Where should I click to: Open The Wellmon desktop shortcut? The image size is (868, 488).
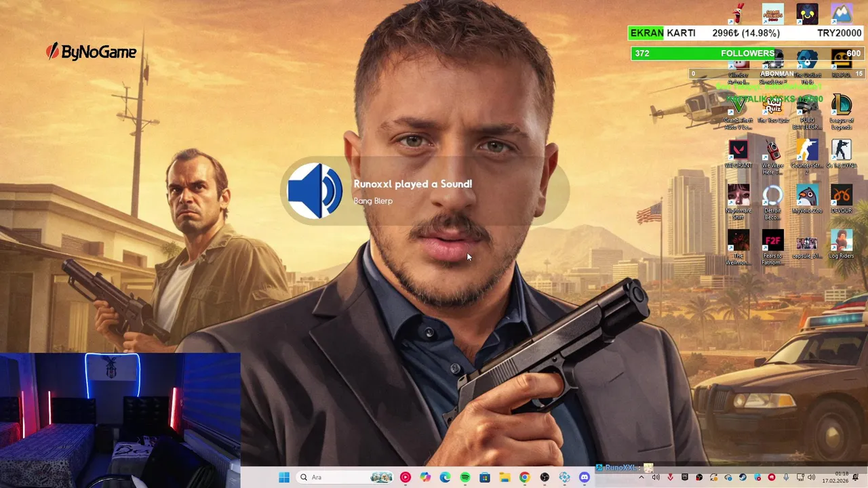tap(738, 248)
